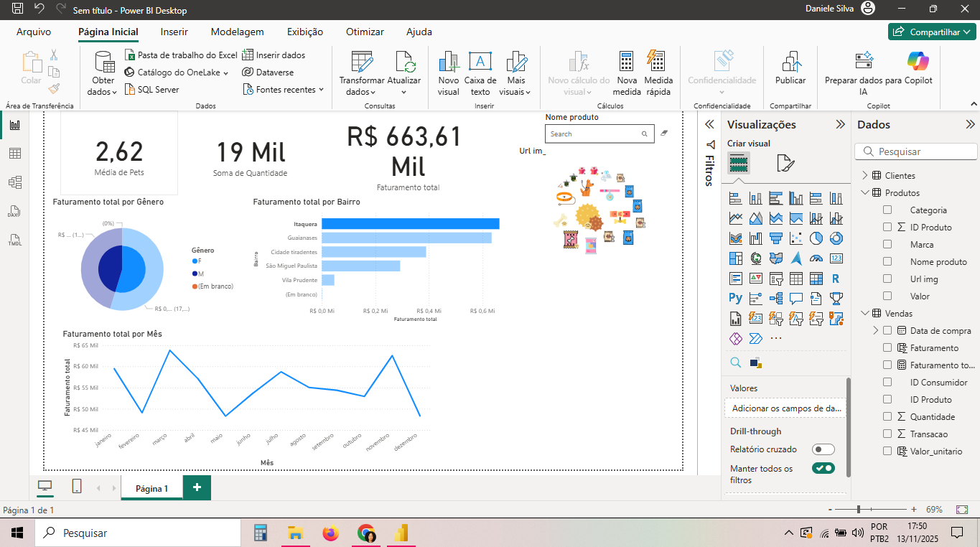The image size is (980, 547).
Task: Click the zoom slider in status bar
Action: click(859, 510)
